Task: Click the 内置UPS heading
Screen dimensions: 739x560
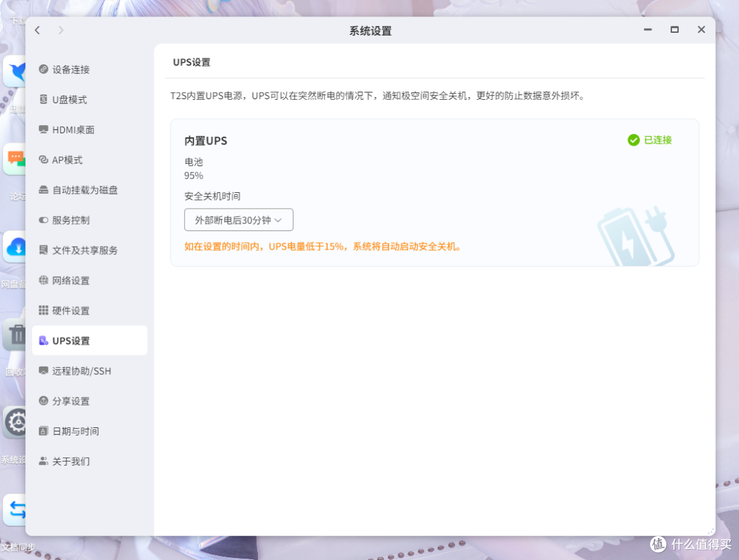Action: pos(205,141)
